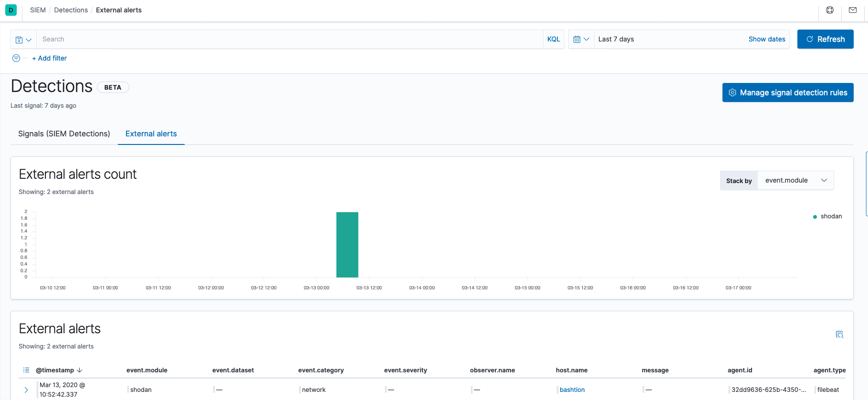Select the External alerts tab

click(x=151, y=134)
